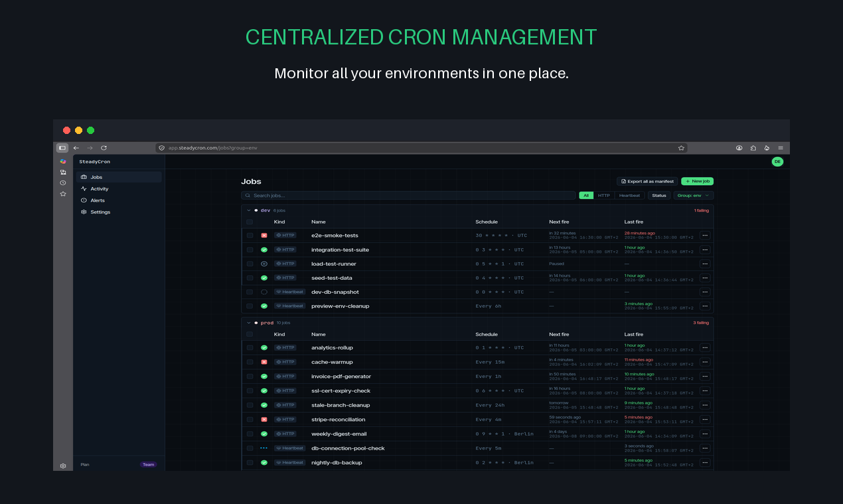Image resolution: width=843 pixels, height=504 pixels.
Task: Click the red failed icon for stripe-reconciliation
Action: point(264,419)
